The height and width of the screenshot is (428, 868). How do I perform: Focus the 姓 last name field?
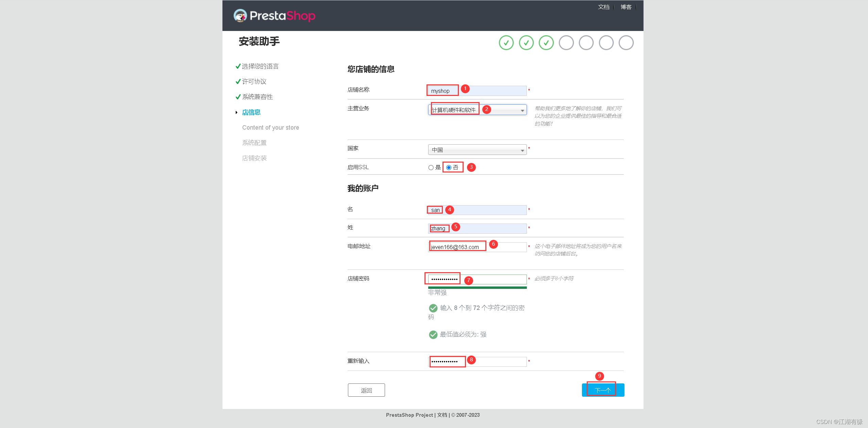pyautogui.click(x=477, y=228)
